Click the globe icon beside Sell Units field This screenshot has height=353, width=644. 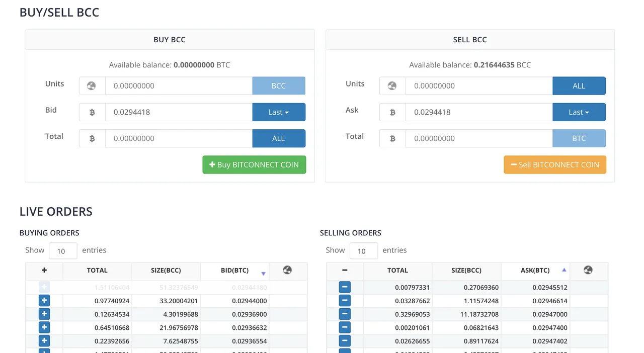click(x=392, y=86)
